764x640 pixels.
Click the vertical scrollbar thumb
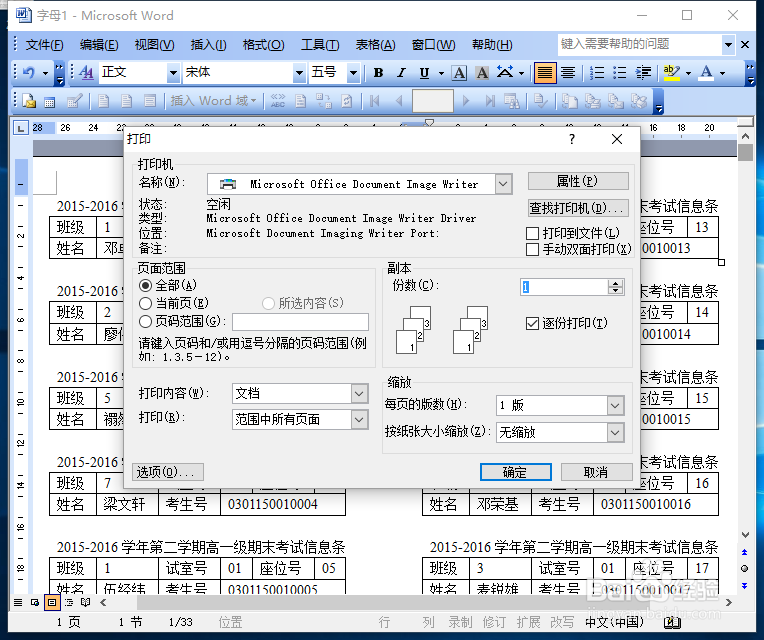tap(745, 152)
